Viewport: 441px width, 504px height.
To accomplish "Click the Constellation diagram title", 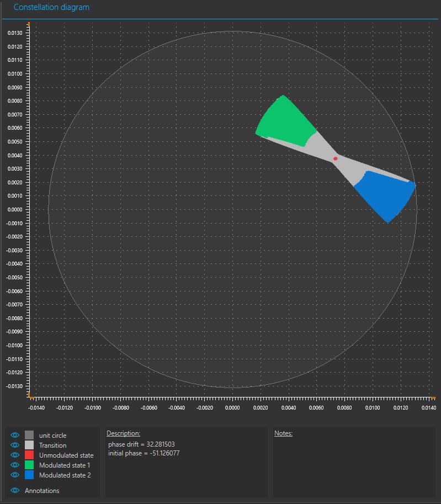I will [51, 7].
